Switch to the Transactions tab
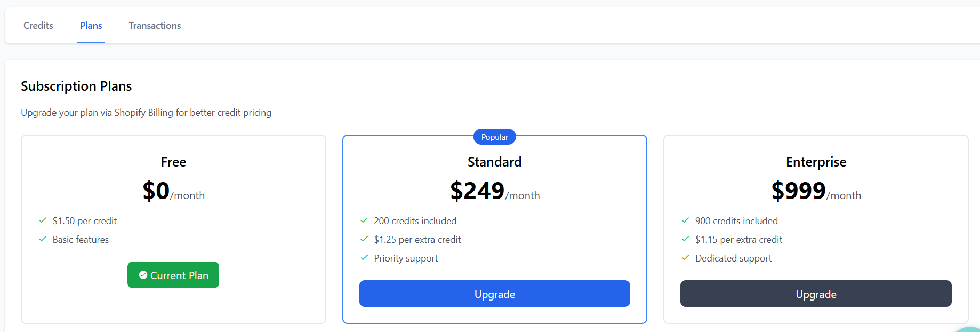Image resolution: width=980 pixels, height=332 pixels. [155, 25]
